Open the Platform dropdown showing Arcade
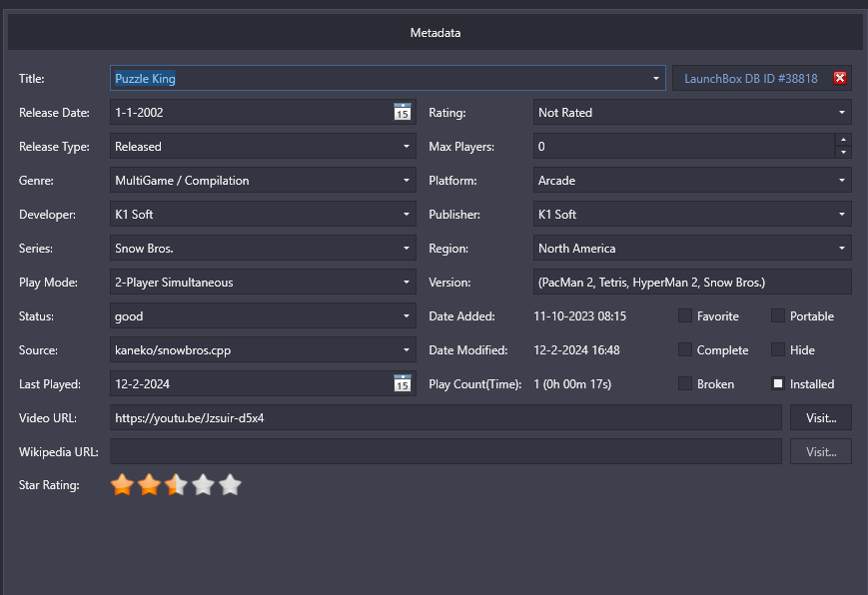Viewport: 868px width, 595px height. 692,180
